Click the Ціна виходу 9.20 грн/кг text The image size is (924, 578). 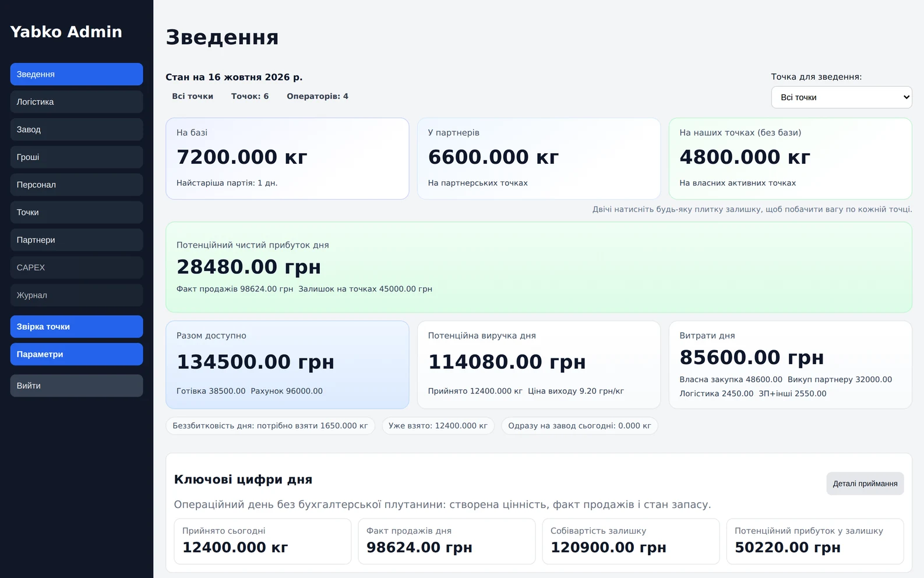tap(576, 391)
